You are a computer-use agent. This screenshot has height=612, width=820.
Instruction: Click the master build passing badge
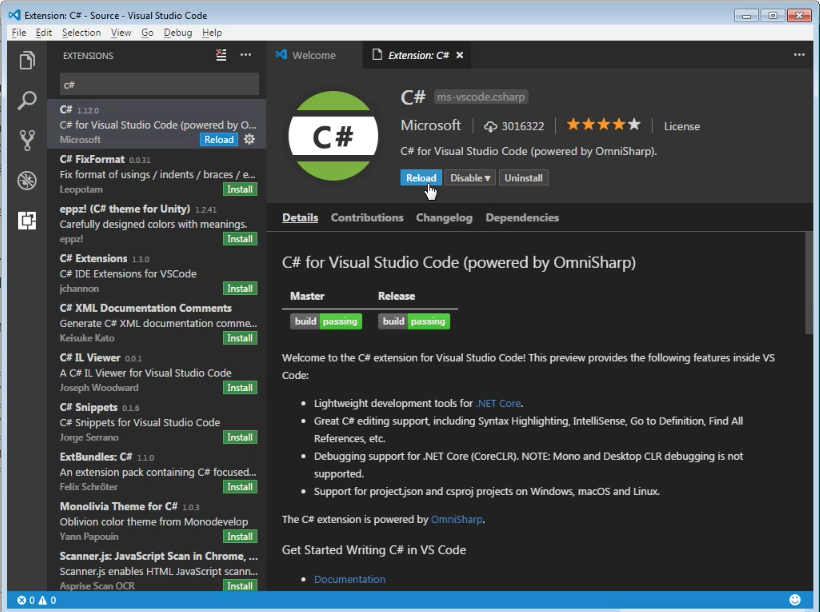[326, 321]
